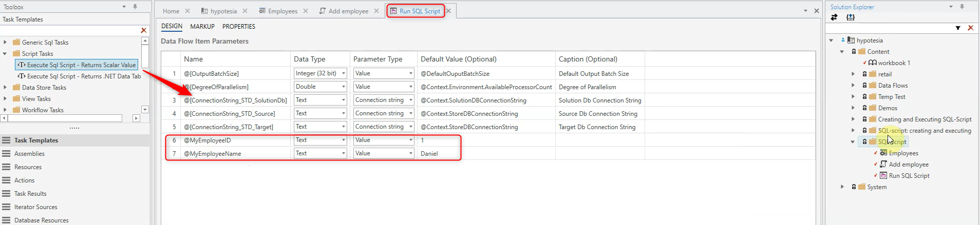Close the Add employee tab
The width and height of the screenshot is (980, 225).
(x=376, y=11)
